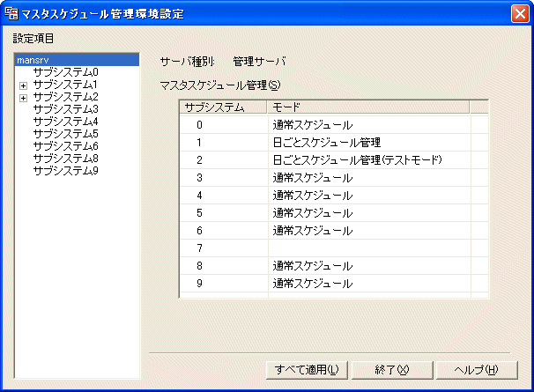The image size is (534, 392).
Task: Select table row for subsystem 6
Action: click(x=334, y=232)
